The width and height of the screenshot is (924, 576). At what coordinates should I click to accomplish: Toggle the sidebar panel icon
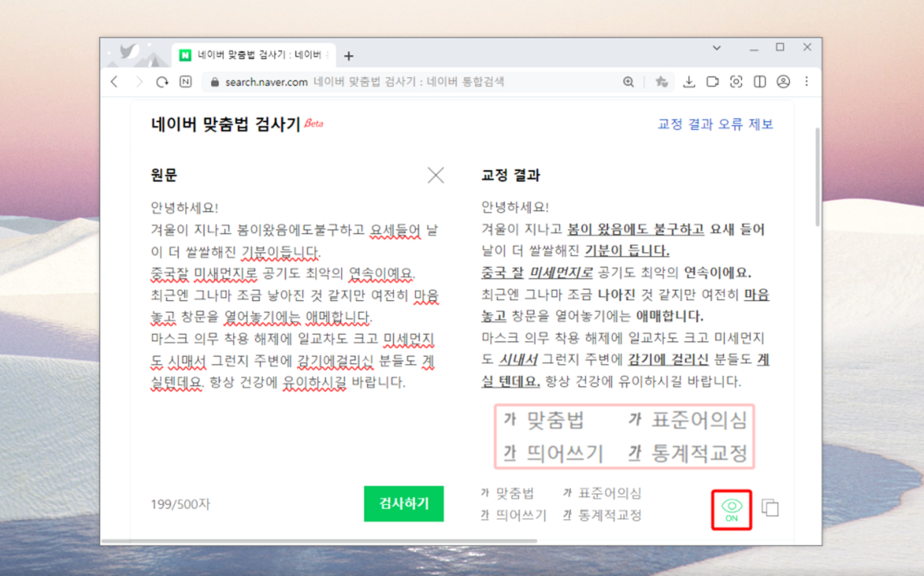(x=759, y=82)
